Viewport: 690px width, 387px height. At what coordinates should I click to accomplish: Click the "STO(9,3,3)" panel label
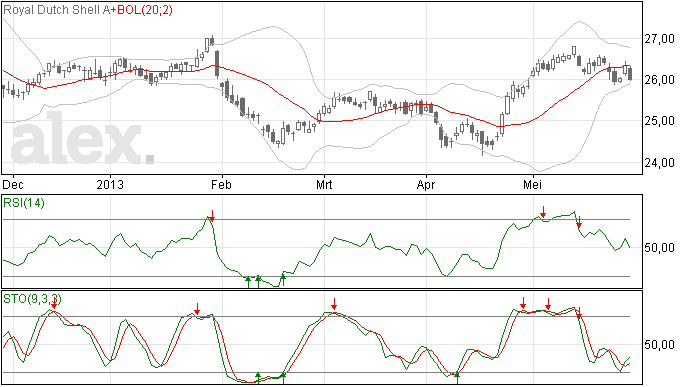pos(32,299)
